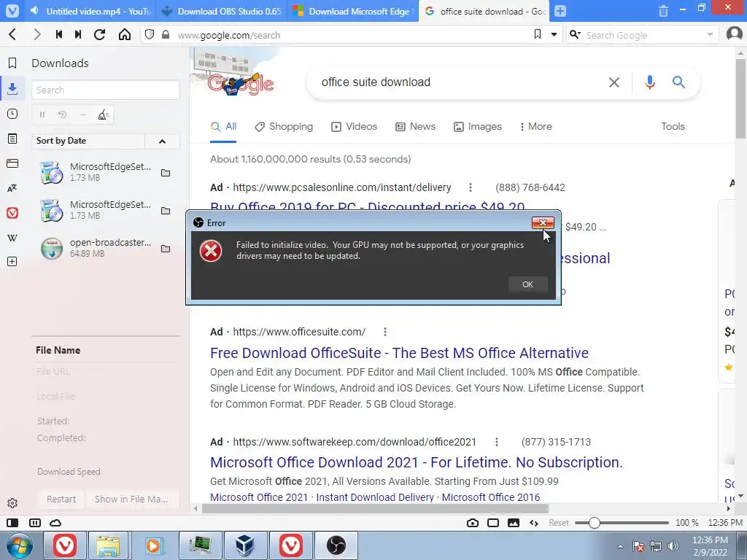Open the More search options

click(x=536, y=127)
